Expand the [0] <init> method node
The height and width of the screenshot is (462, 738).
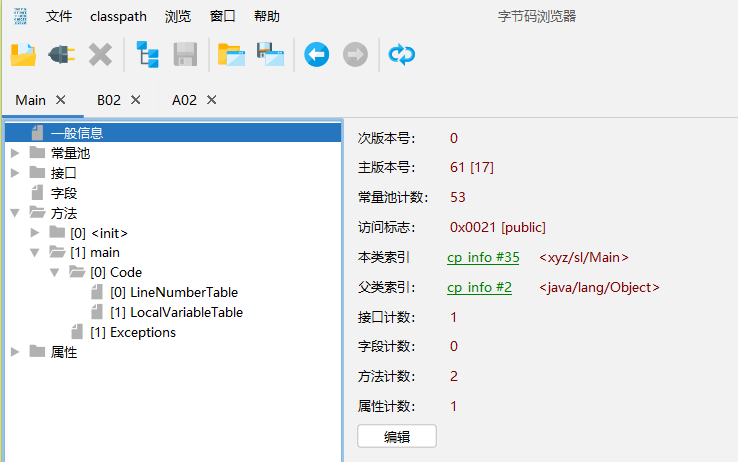click(35, 233)
